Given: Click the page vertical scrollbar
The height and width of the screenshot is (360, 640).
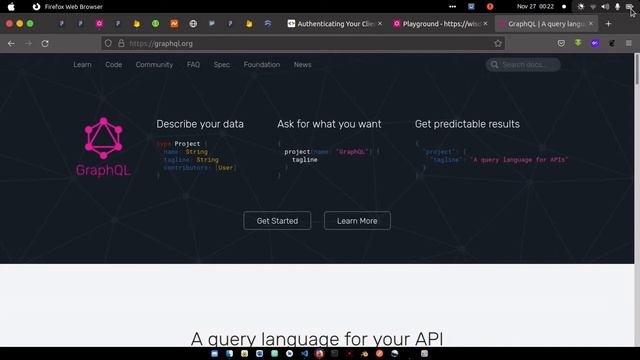Looking at the screenshot, I should (637, 200).
